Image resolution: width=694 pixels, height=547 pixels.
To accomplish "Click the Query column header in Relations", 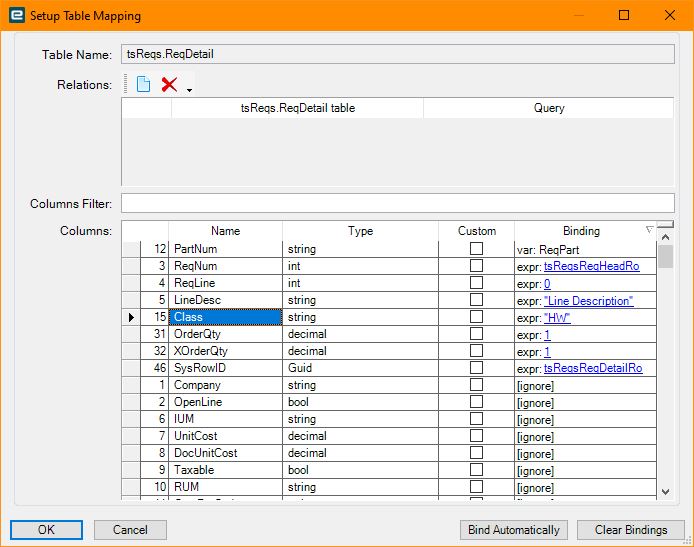I will [548, 108].
